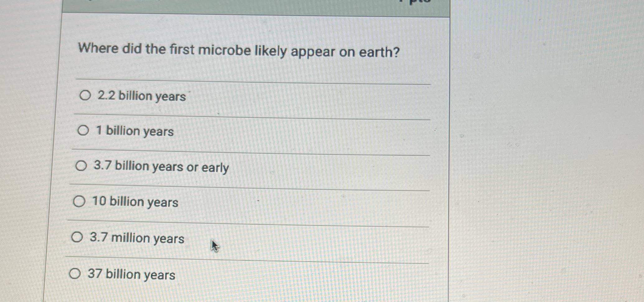The width and height of the screenshot is (644, 302).
Task: Click the circle next to "10 billion years"
Action: tap(79, 202)
